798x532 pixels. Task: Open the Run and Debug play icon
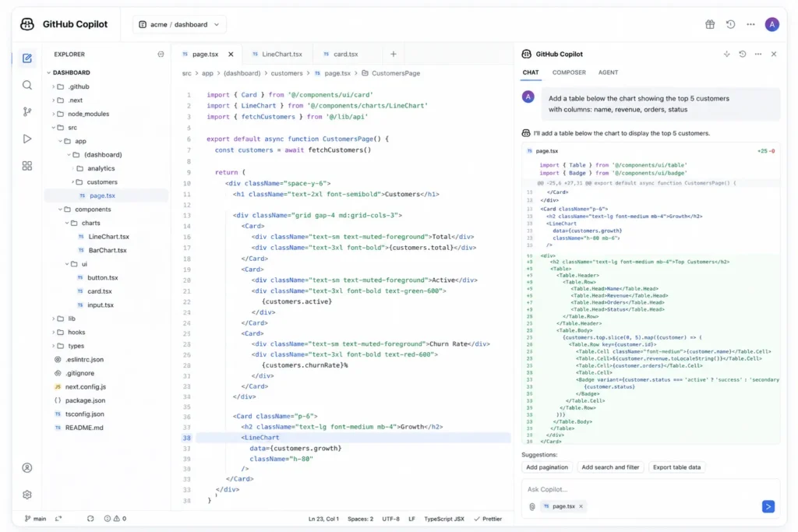click(27, 139)
